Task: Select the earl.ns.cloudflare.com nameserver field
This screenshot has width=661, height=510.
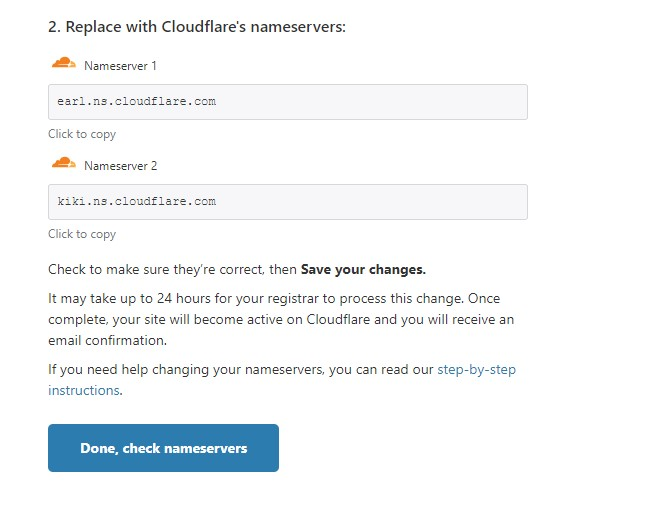Action: coord(287,102)
